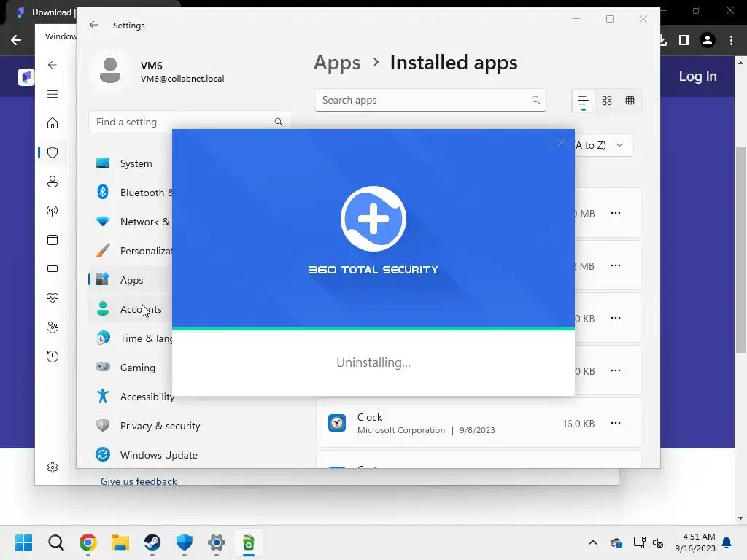Open Bluetooth & devices settings category
Viewport: 747px width, 560px height.
tap(130, 192)
